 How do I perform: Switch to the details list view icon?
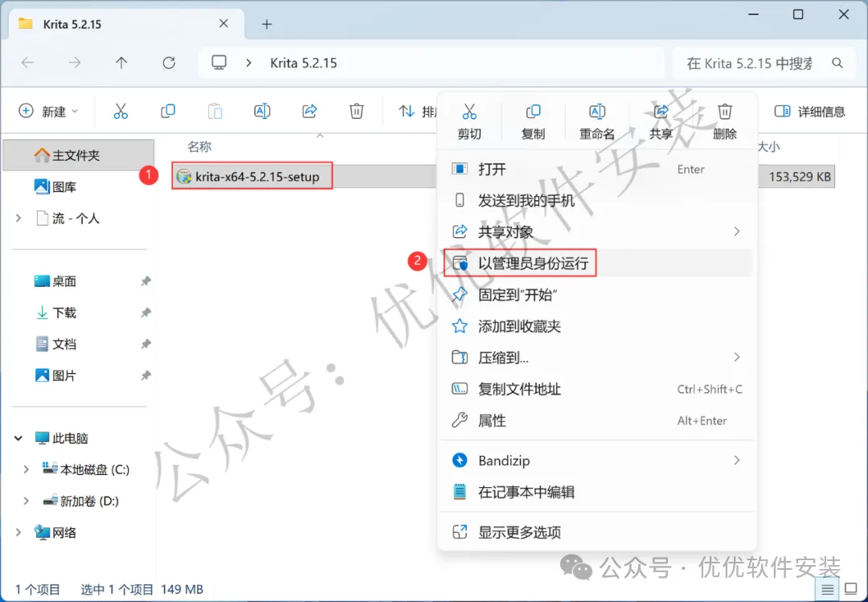coord(828,589)
